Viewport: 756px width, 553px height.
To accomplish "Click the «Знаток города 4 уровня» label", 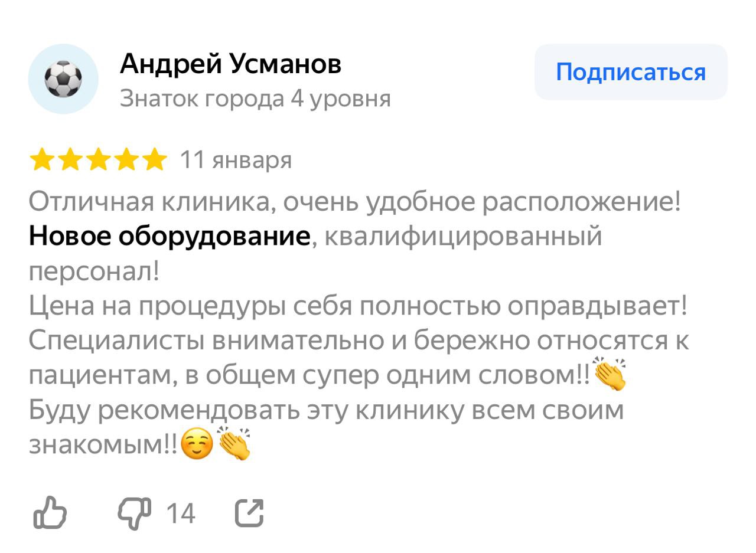I will [x=255, y=99].
